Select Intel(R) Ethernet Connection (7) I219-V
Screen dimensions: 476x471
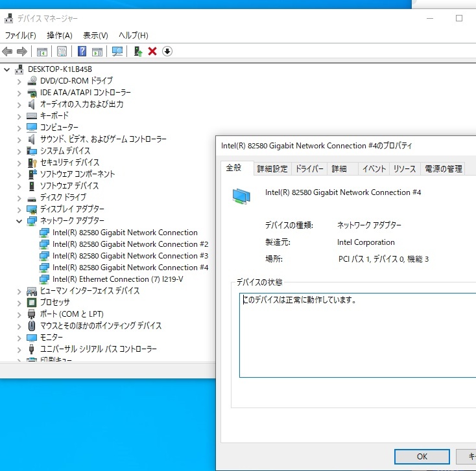pyautogui.click(x=117, y=279)
